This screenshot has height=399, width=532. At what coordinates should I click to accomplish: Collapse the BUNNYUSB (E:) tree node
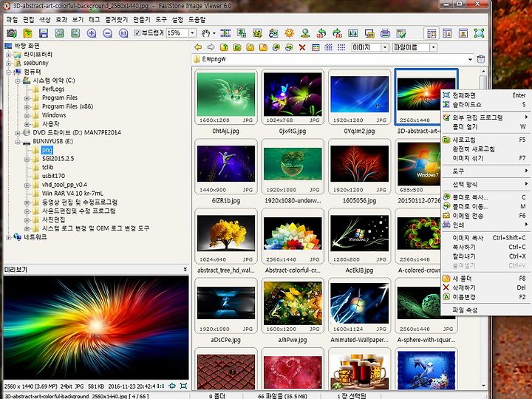18,141
